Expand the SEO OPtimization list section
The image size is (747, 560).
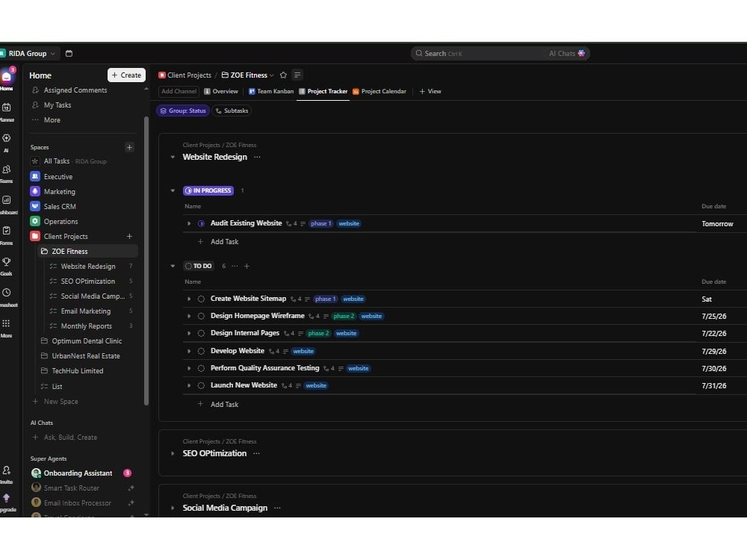pyautogui.click(x=173, y=453)
